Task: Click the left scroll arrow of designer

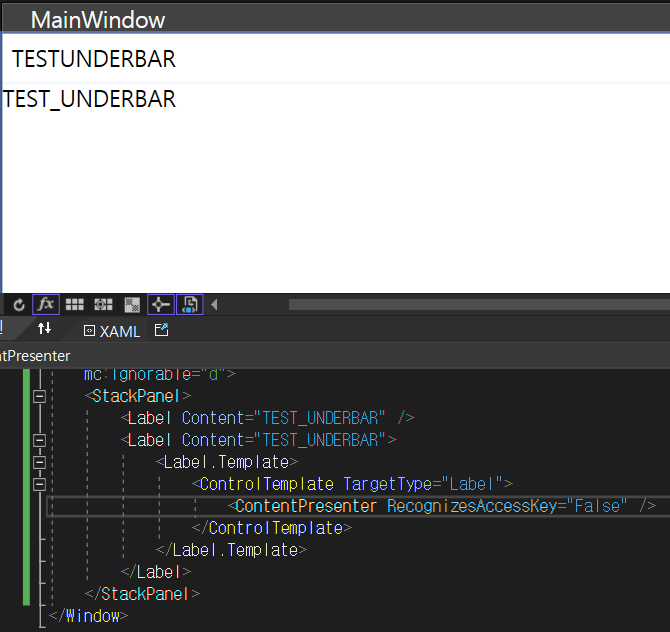Action: tap(215, 305)
